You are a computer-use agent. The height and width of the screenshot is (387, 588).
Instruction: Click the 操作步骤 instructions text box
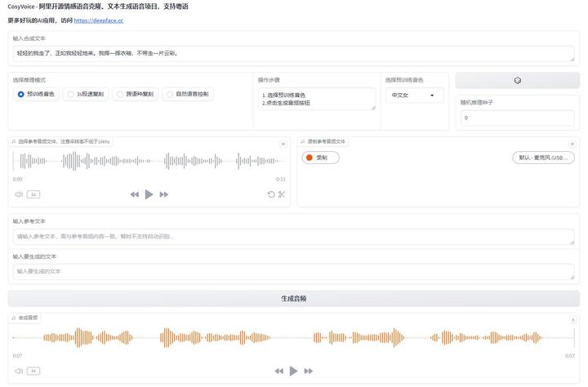[317, 99]
